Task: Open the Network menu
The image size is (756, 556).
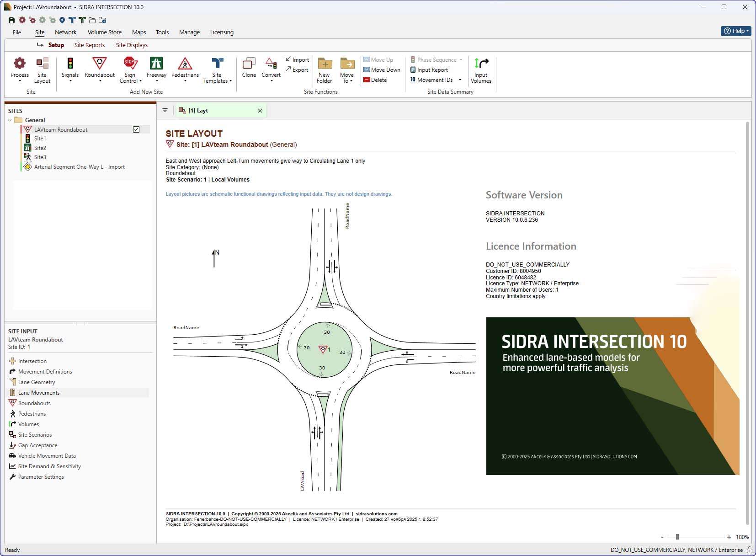Action: point(65,32)
